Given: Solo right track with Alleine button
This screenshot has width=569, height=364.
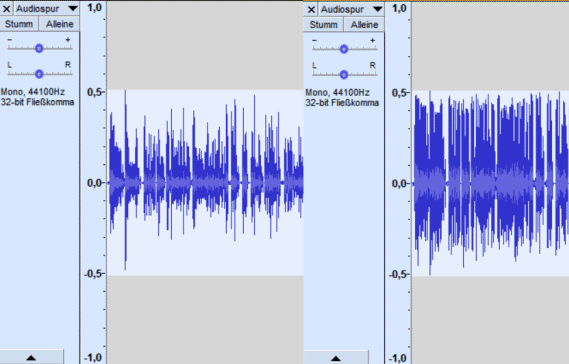Looking at the screenshot, I should (364, 25).
